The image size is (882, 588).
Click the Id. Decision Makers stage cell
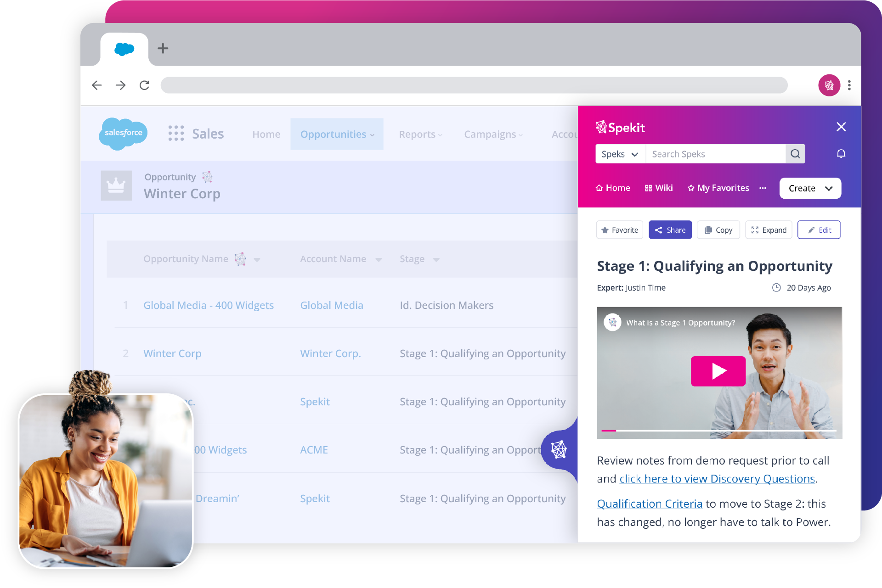click(447, 306)
